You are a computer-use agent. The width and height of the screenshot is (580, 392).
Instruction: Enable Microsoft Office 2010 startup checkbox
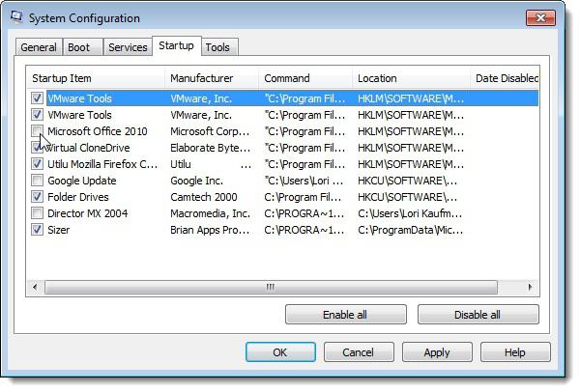pyautogui.click(x=37, y=130)
